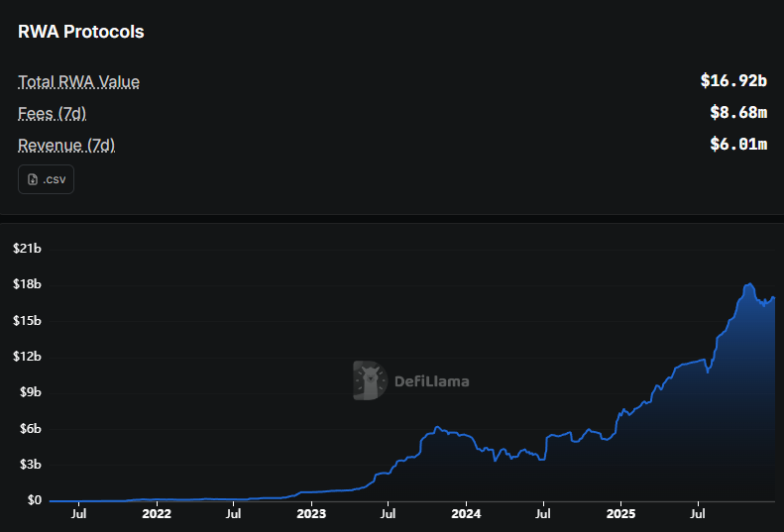Select the $16.92b total value figure
The height and width of the screenshot is (532, 784).
[733, 80]
